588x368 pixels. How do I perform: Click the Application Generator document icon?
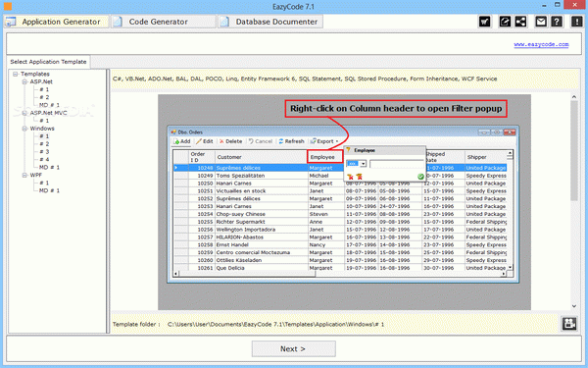[11, 22]
